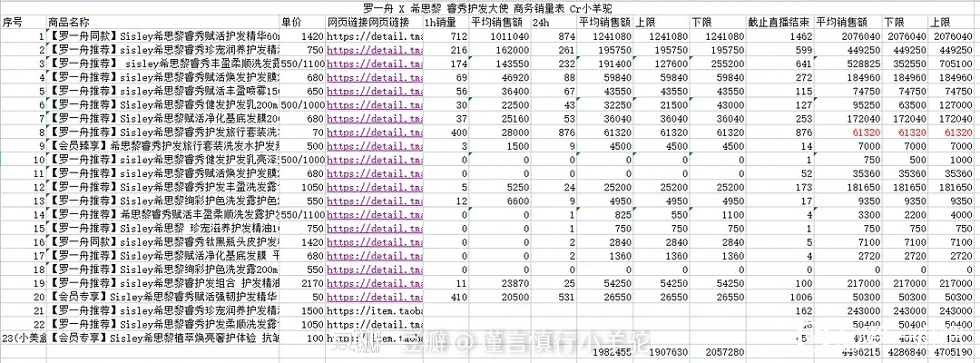Click the cell with value 23870
The image size is (980, 363).
point(500,284)
